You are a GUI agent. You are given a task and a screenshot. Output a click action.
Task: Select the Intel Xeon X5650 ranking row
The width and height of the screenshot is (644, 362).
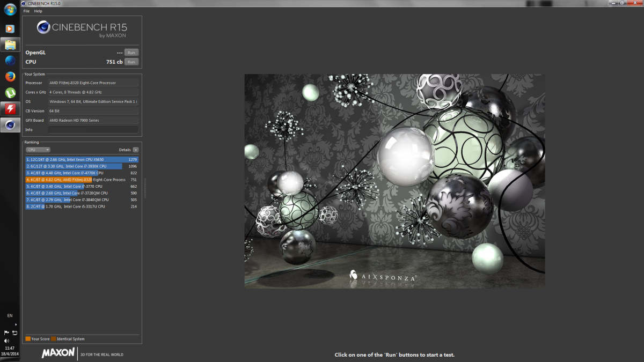point(82,160)
